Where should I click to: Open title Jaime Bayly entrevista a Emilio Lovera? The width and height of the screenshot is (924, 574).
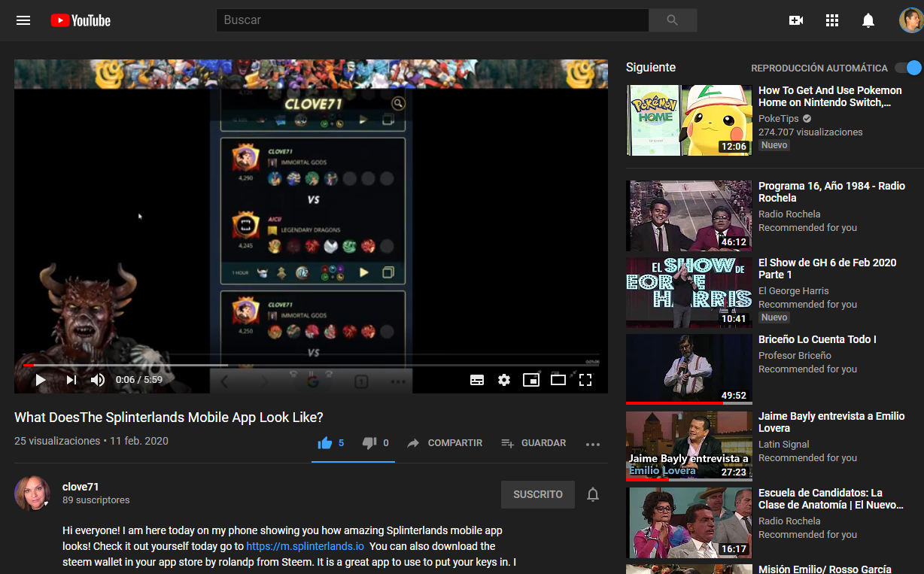click(831, 422)
